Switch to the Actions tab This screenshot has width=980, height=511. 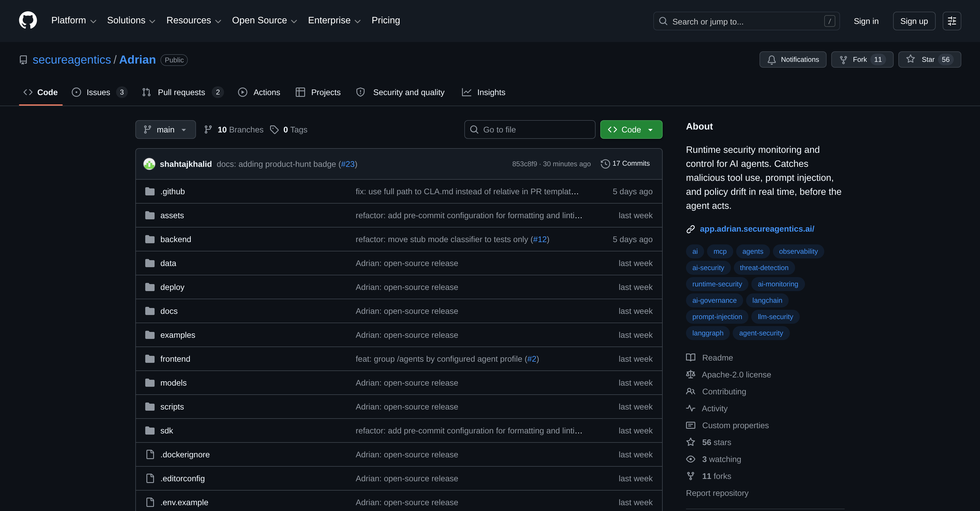pyautogui.click(x=259, y=92)
